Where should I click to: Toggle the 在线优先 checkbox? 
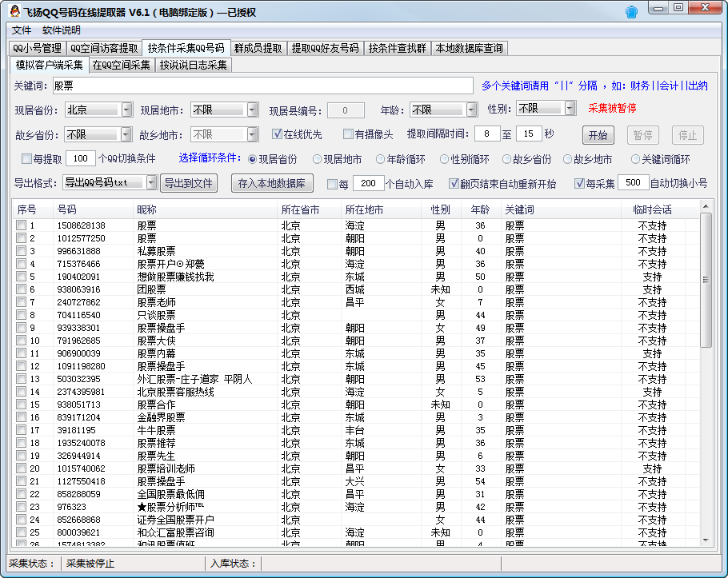[x=278, y=134]
